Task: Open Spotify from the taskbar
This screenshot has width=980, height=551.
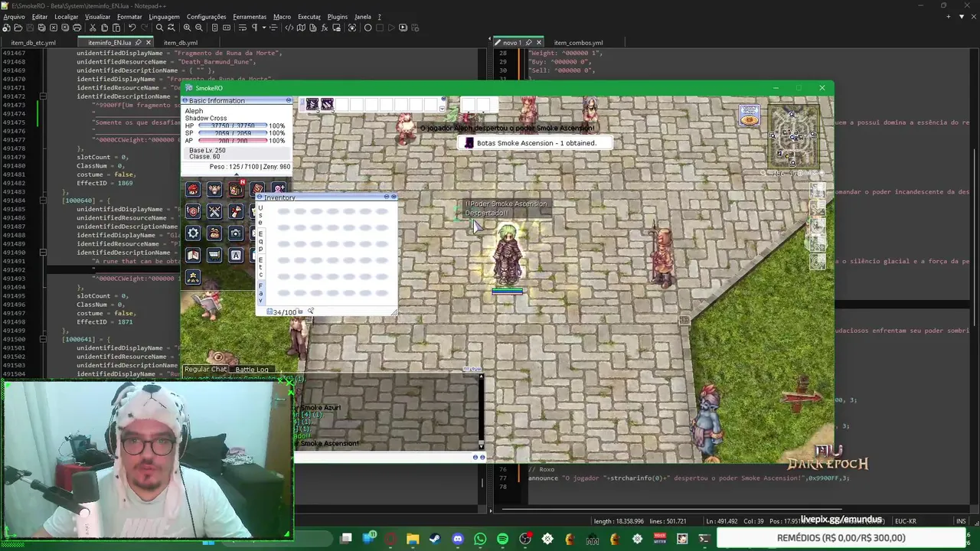Action: 502,539
